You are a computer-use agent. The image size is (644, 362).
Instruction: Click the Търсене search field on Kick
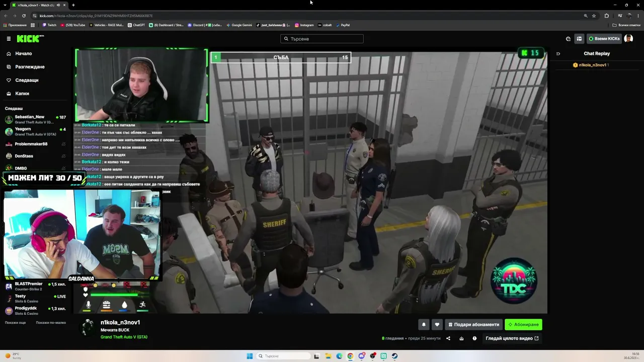[322, 39]
